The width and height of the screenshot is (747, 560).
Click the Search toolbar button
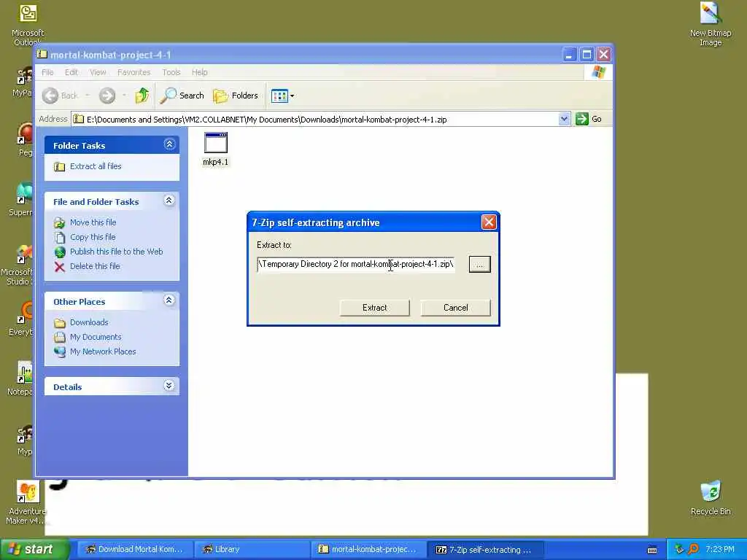click(x=182, y=96)
